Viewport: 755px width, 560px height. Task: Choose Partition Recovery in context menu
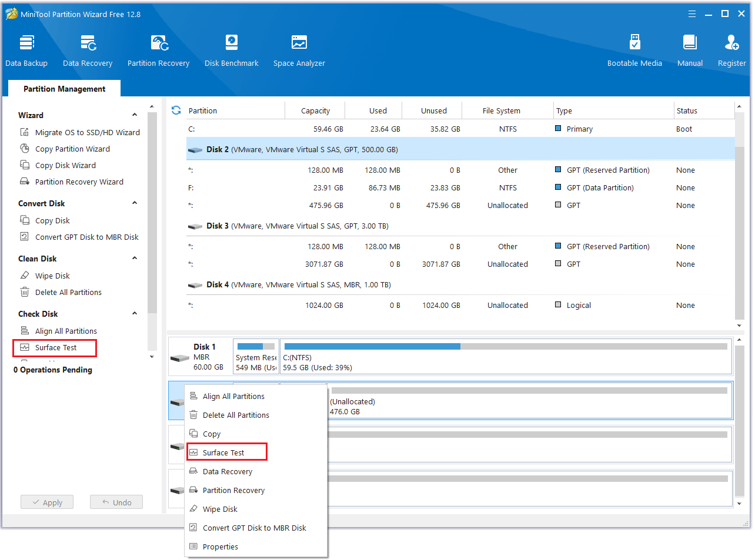(256, 490)
